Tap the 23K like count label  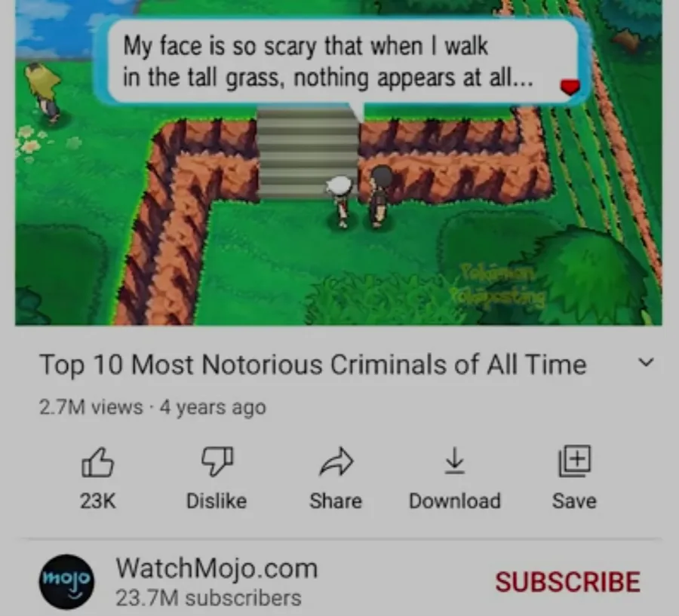tap(98, 501)
